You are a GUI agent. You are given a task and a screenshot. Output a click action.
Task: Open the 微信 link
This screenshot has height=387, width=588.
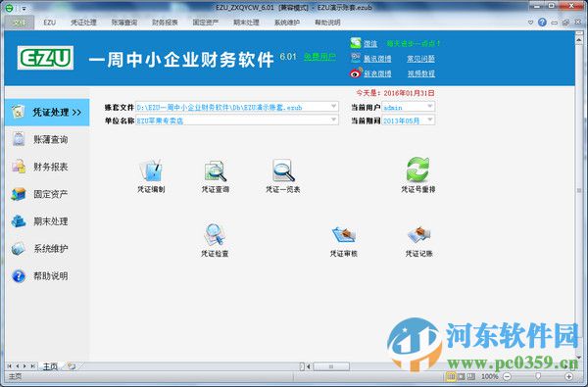(x=370, y=44)
